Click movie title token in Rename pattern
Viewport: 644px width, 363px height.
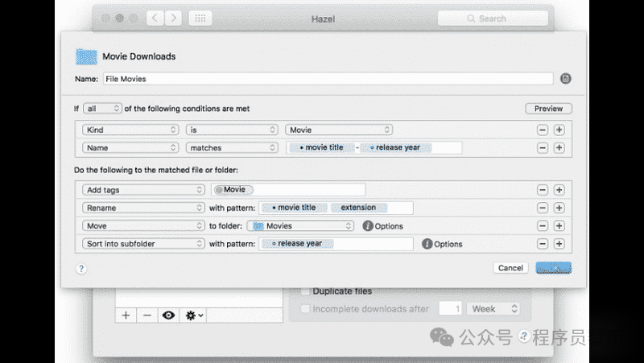295,208
